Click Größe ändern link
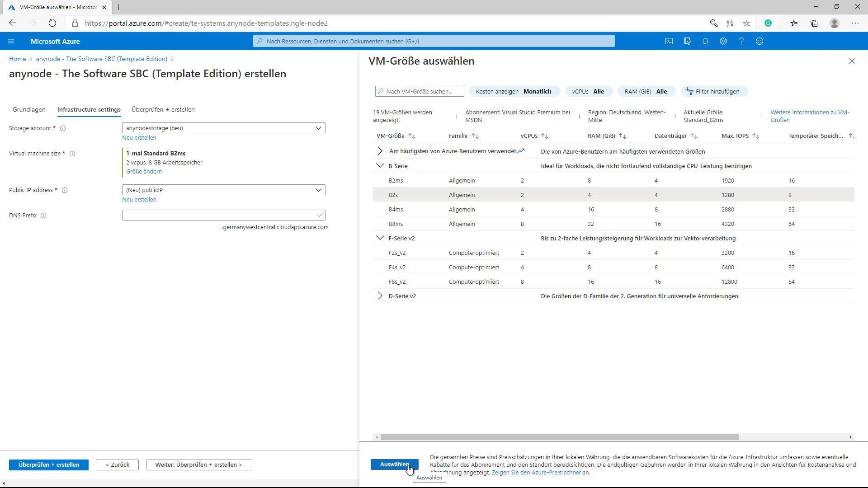868x488 pixels. 144,172
